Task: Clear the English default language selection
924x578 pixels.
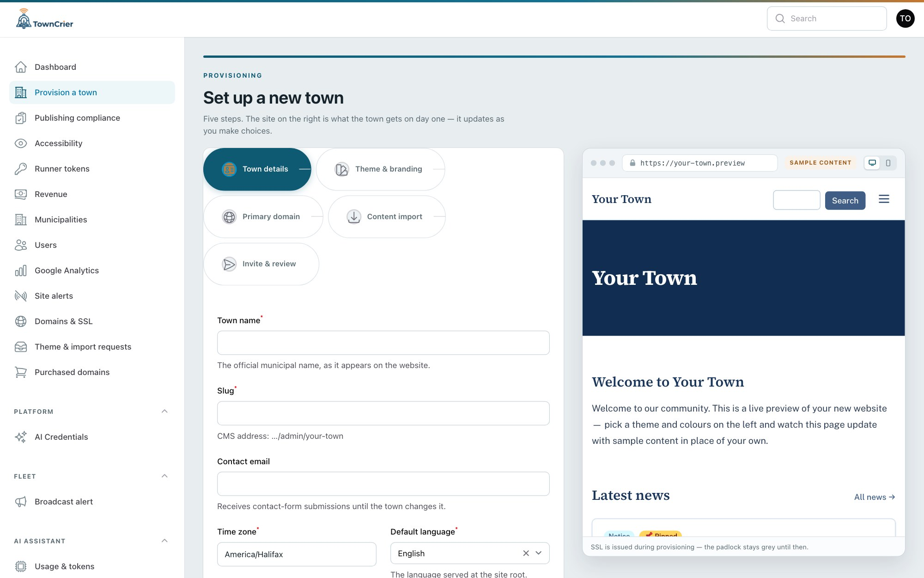Action: point(526,553)
